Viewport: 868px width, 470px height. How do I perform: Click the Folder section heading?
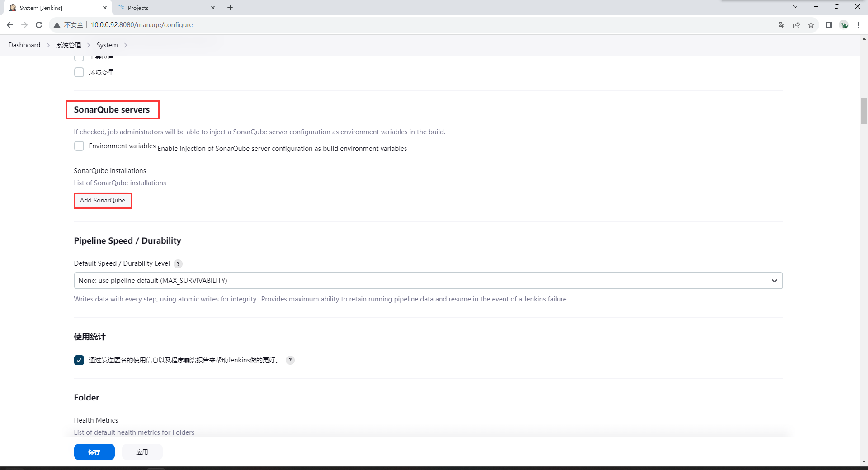click(x=86, y=398)
